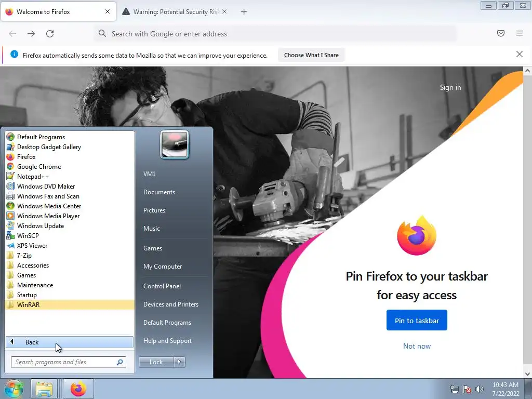
Task: Click the Windows Start orb
Action: pos(14,389)
